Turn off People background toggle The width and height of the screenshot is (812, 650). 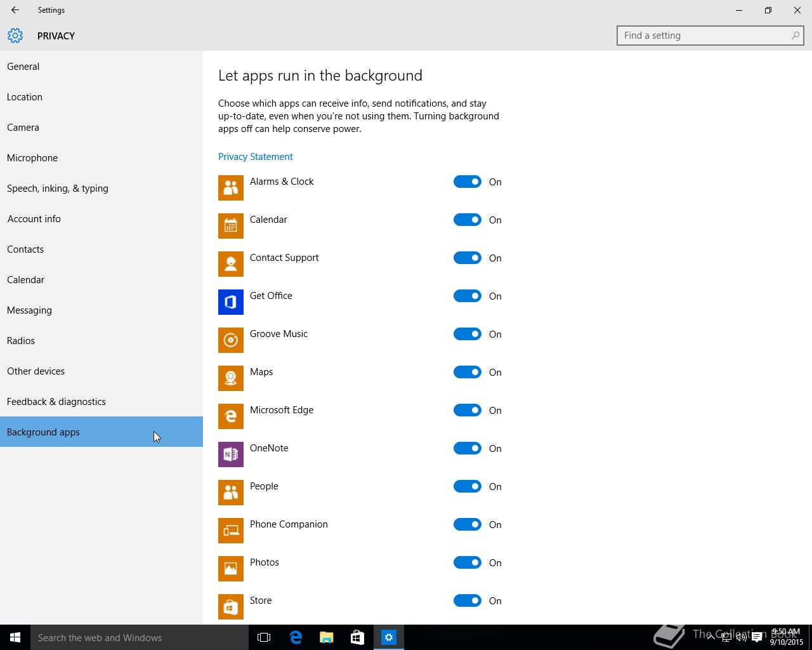coord(468,486)
